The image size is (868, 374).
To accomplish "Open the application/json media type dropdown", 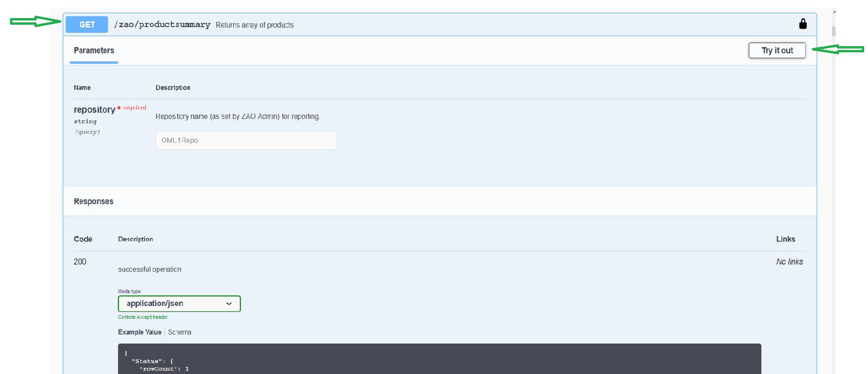I will pyautogui.click(x=179, y=304).
